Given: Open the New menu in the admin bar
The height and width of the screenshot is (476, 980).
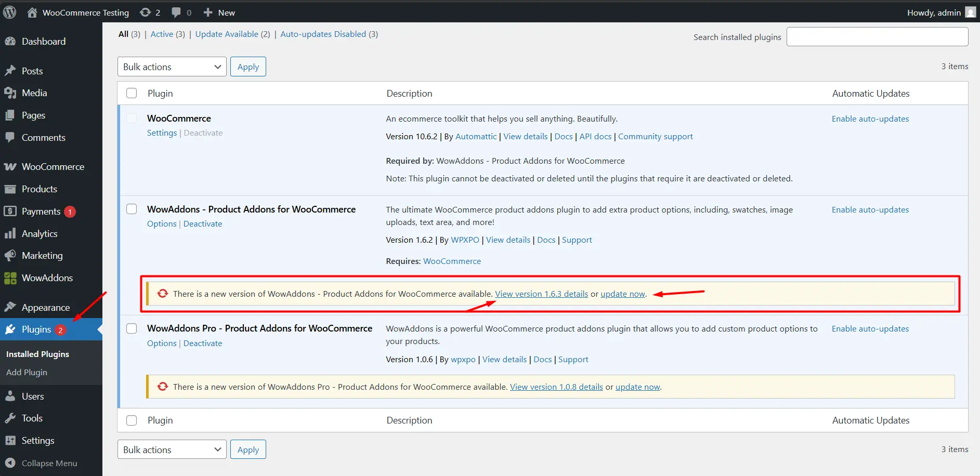Looking at the screenshot, I should click(x=218, y=12).
